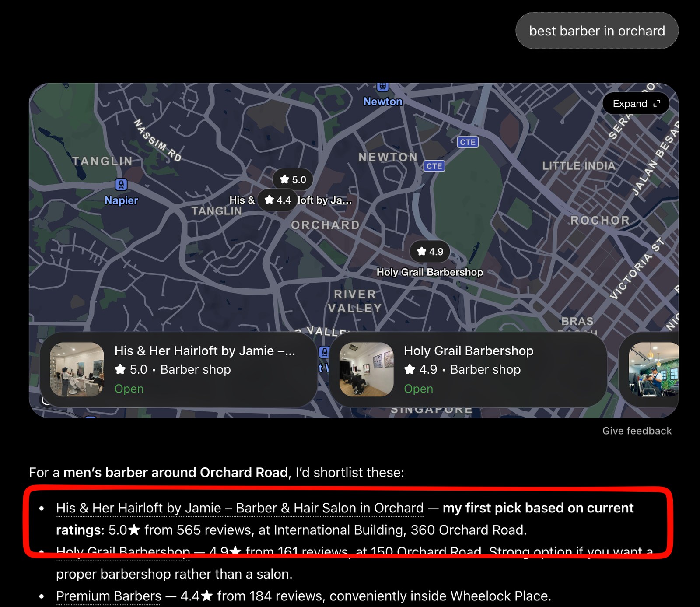Click the Newton MRT station icon
Screen dimensions: 700x607
pos(382,87)
